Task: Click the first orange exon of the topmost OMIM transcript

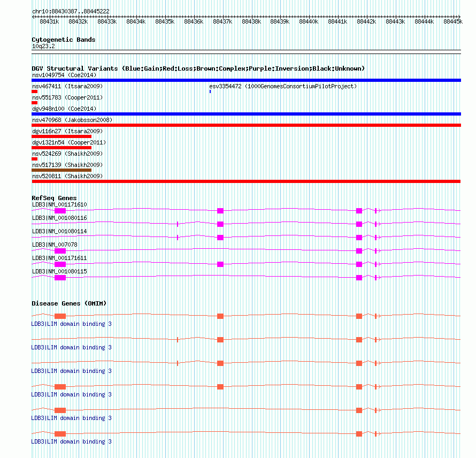Action: (60, 316)
